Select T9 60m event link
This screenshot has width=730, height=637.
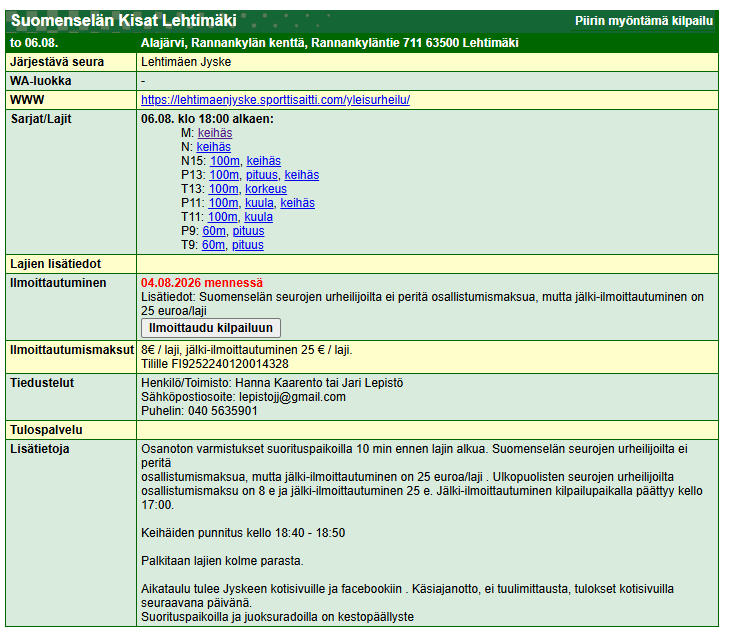[213, 244]
